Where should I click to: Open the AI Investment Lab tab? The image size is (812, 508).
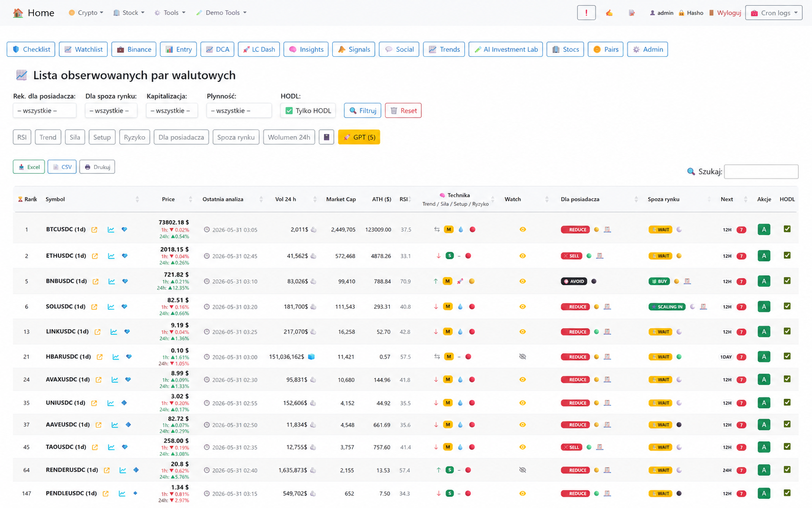coord(505,49)
